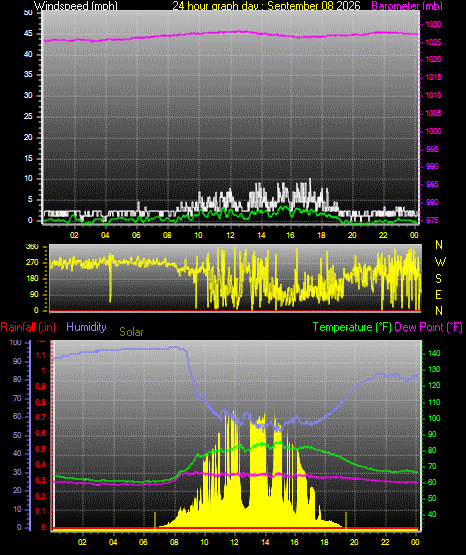Click the Temperature (°F) legend label
The width and height of the screenshot is (466, 555).
coord(352,327)
